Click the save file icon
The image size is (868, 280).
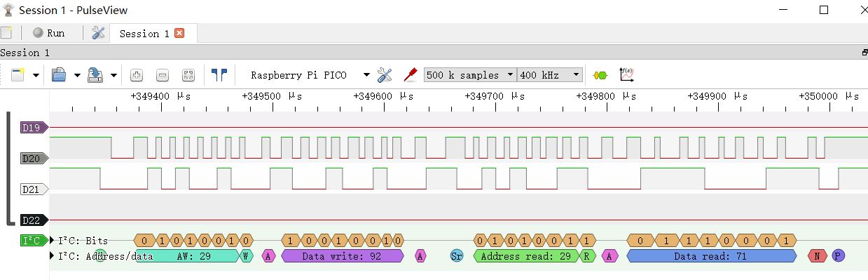click(x=96, y=74)
